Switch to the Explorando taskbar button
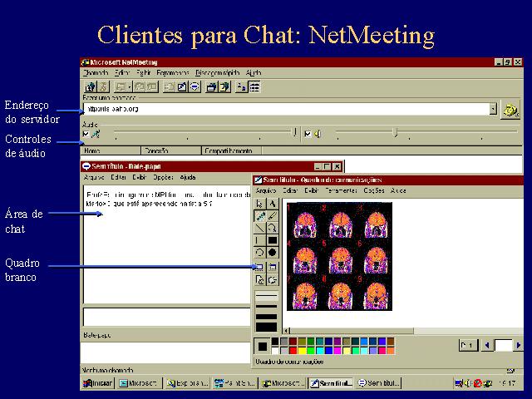The width and height of the screenshot is (532, 399). click(187, 383)
